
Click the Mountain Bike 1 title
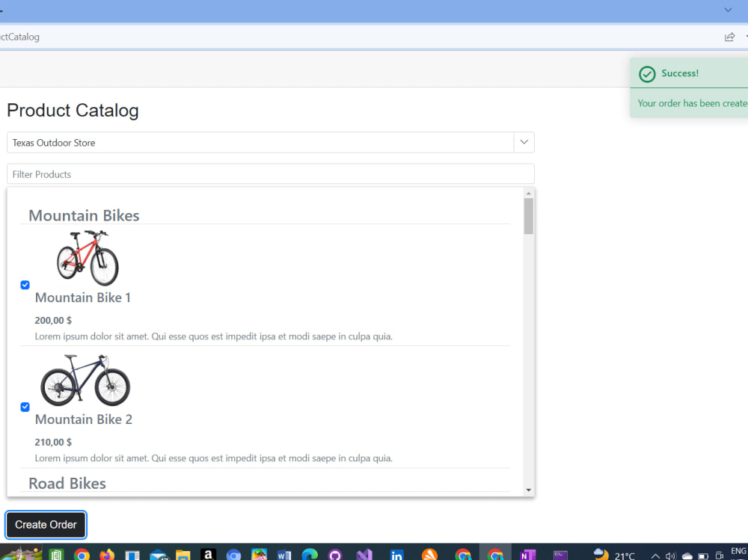pos(82,298)
